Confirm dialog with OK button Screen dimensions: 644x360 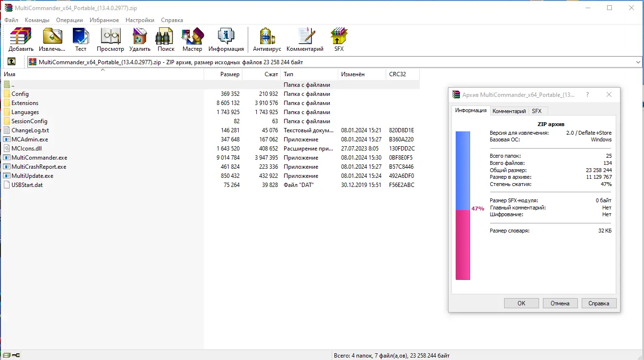521,303
